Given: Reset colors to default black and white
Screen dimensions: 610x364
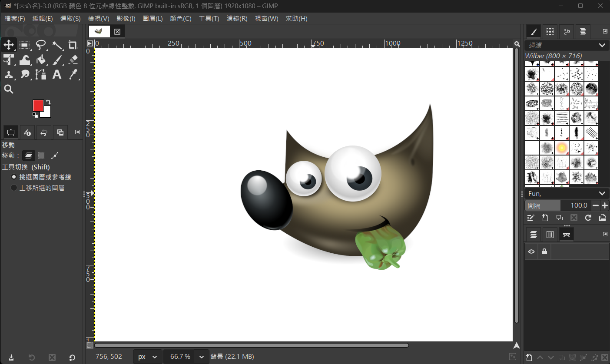Looking at the screenshot, I should (35, 115).
